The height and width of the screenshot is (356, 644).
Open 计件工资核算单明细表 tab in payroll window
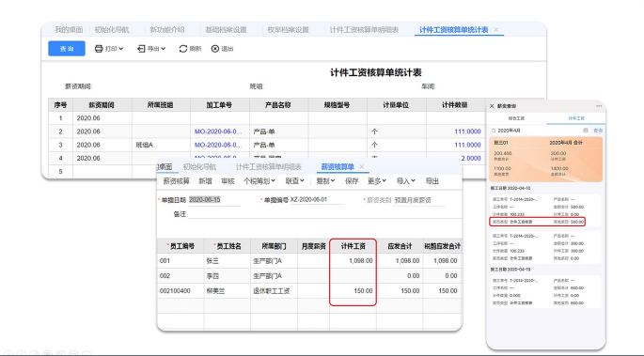tap(269, 167)
